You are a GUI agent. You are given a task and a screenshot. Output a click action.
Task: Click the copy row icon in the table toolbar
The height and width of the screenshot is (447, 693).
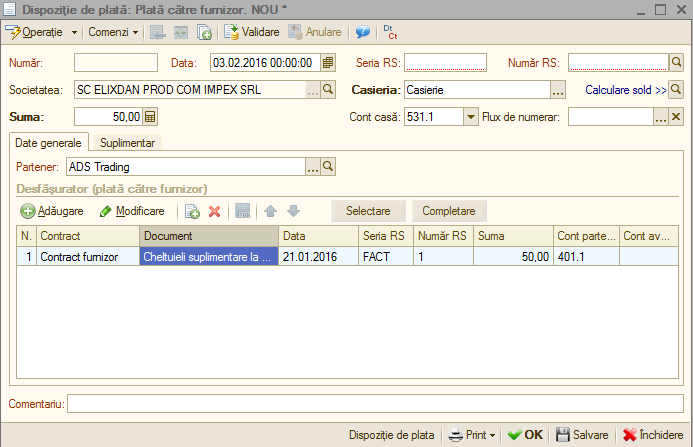point(192,211)
